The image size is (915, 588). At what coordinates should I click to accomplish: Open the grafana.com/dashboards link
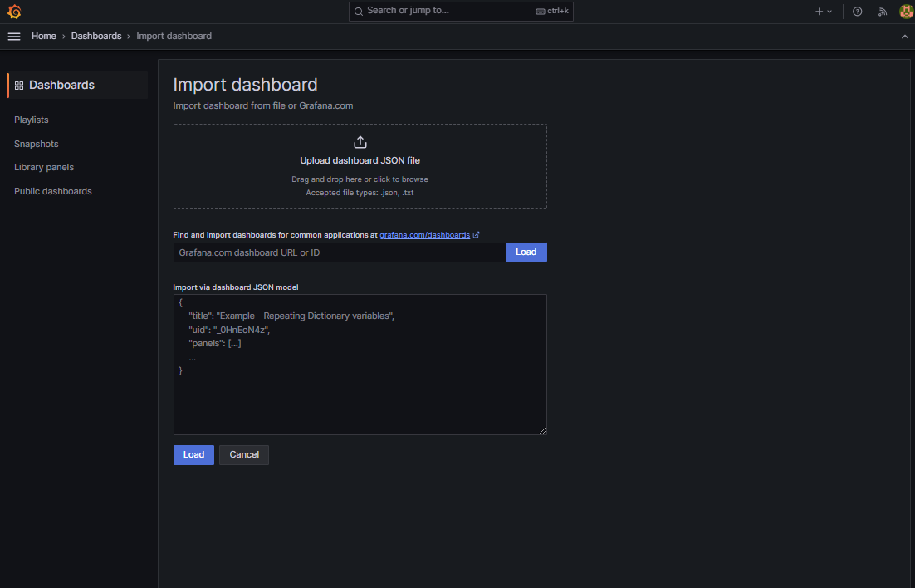(x=425, y=234)
